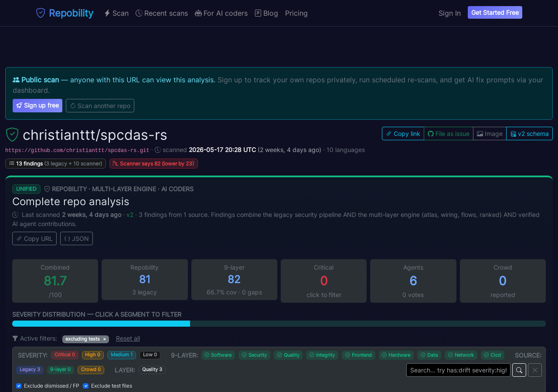The width and height of the screenshot is (558, 392).
Task: Open the JSON view
Action: (76, 238)
